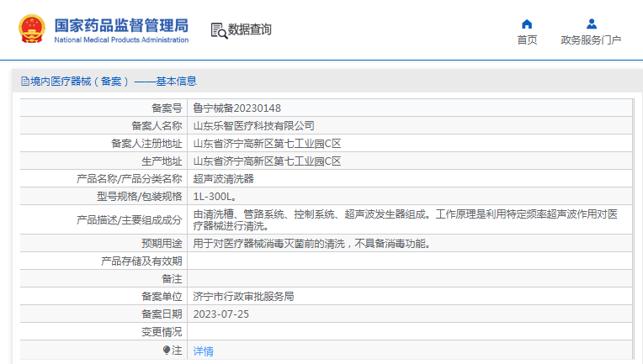This screenshot has width=643, height=364.
Task: Open the 首页 link
Action: (x=527, y=40)
